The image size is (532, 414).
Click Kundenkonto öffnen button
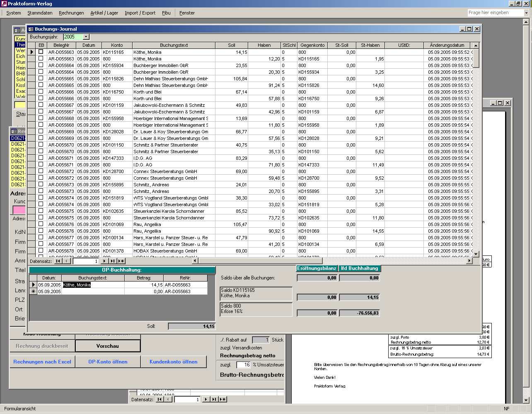tap(174, 361)
